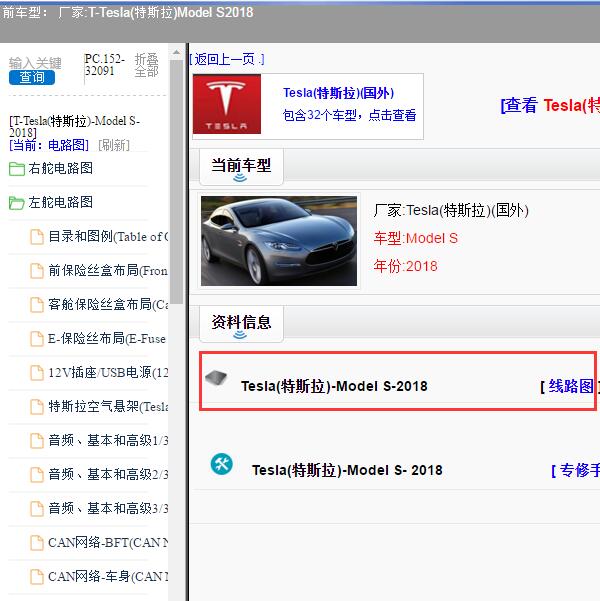The height and width of the screenshot is (601, 600).
Task: Click the [当前：电路图] link
Action: (x=49, y=145)
